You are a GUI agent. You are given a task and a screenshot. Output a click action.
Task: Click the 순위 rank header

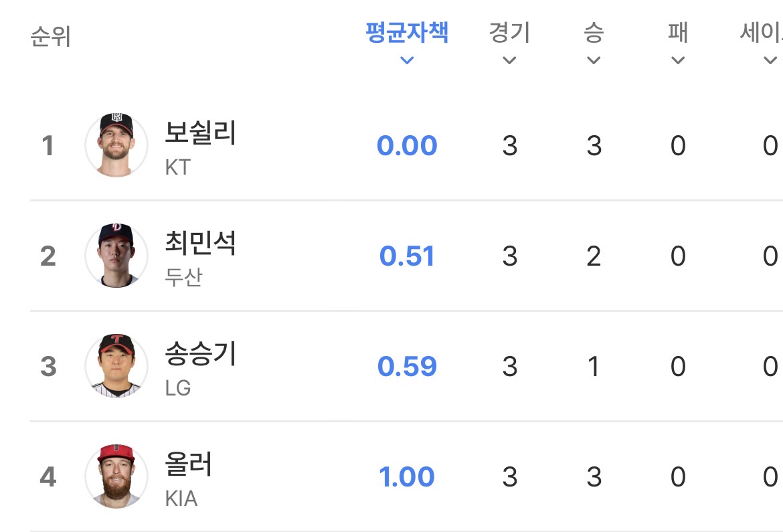click(x=50, y=36)
